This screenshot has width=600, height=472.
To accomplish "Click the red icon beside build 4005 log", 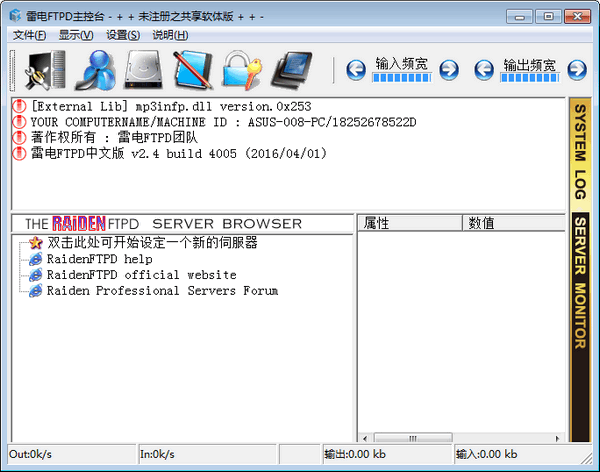I will 19,153.
